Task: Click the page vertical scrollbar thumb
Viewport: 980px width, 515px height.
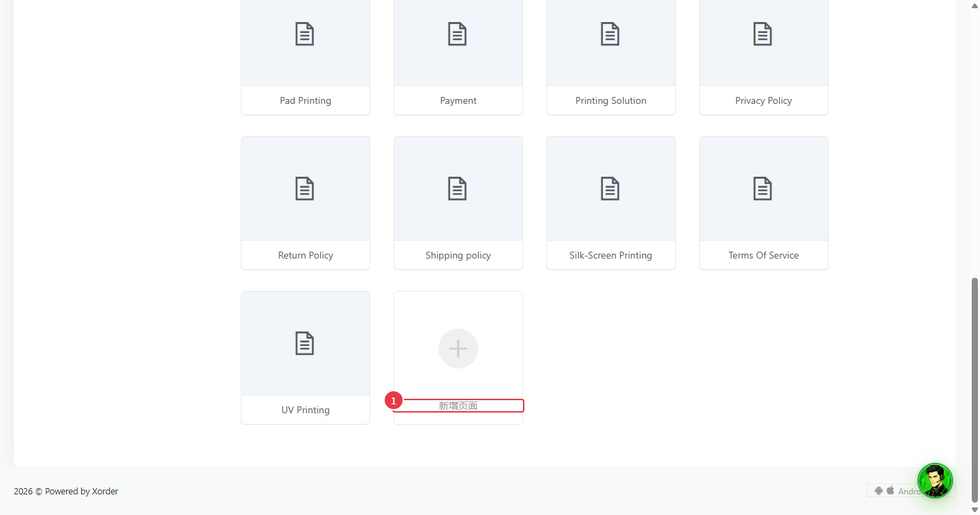Action: click(x=974, y=390)
